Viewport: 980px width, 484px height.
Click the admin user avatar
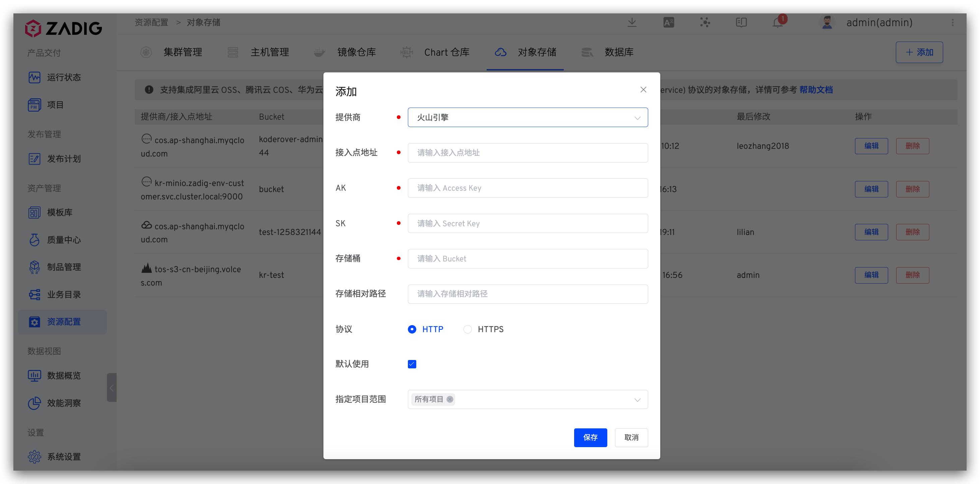(x=827, y=22)
